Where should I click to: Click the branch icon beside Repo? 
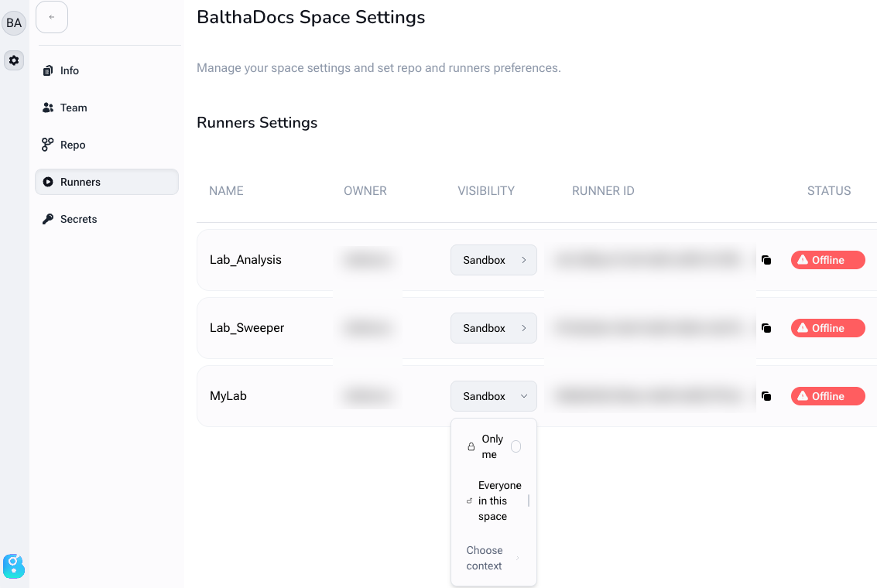(x=48, y=145)
